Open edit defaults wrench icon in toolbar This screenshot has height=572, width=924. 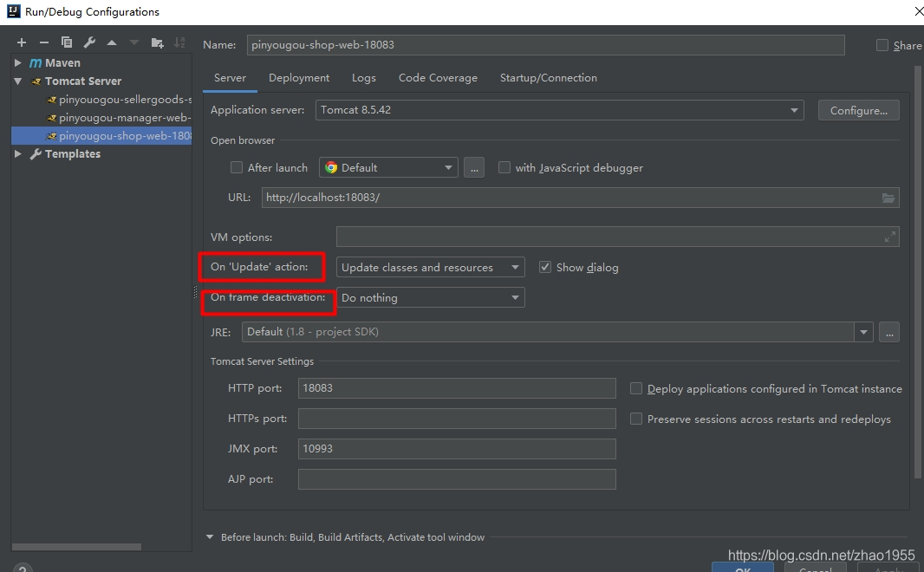pyautogui.click(x=89, y=42)
